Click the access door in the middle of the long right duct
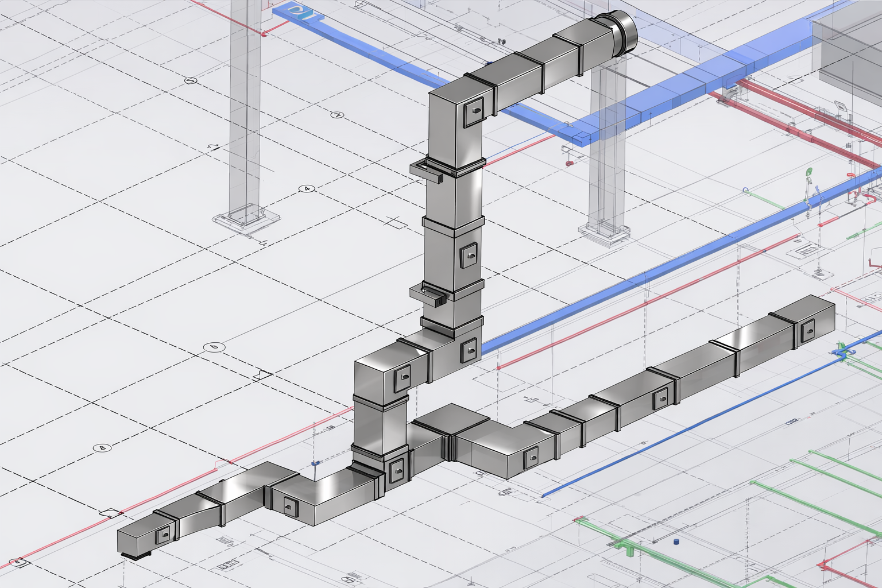The height and width of the screenshot is (588, 882). (661, 395)
